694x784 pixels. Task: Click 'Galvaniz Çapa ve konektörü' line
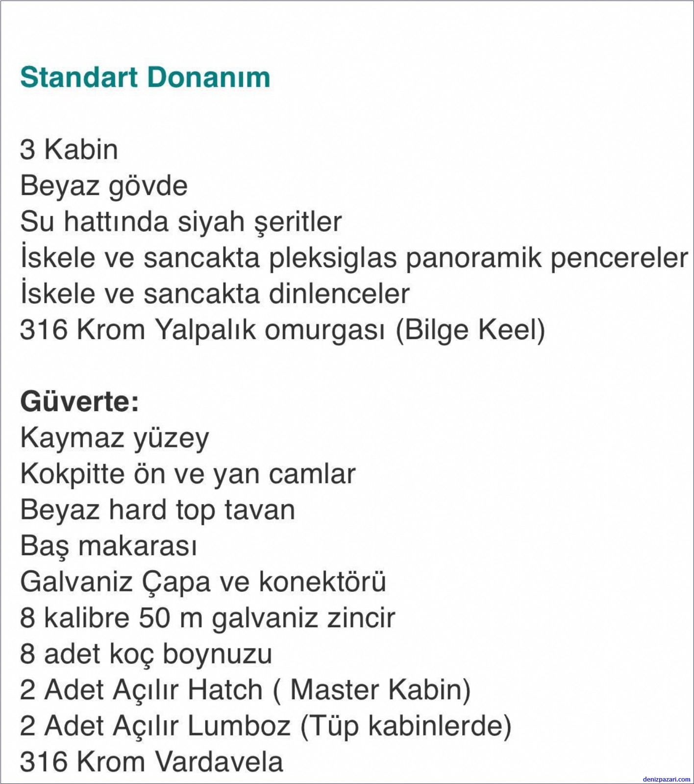(203, 582)
